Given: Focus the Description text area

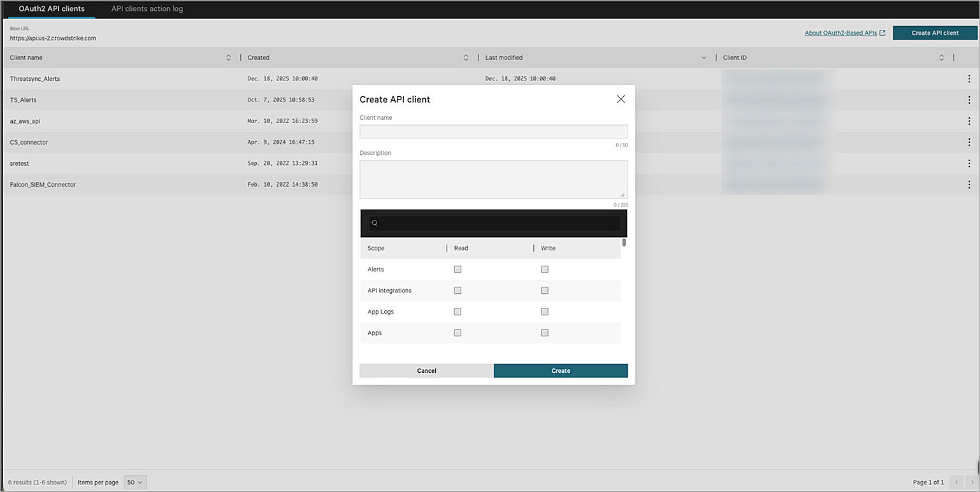Looking at the screenshot, I should 493,179.
